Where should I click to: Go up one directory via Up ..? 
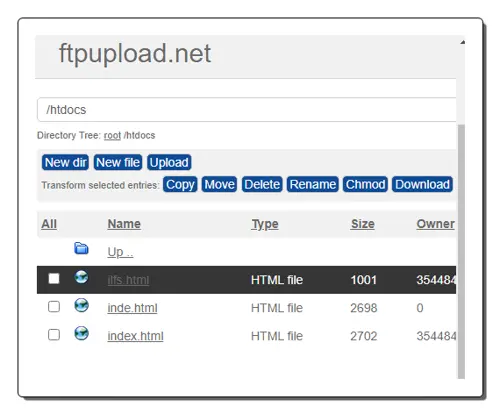pos(120,252)
